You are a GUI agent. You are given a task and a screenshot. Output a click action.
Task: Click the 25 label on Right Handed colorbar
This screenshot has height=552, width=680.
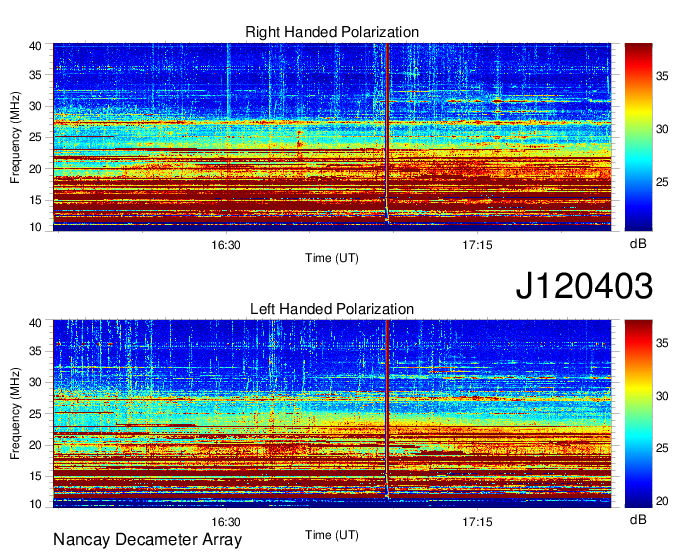(662, 182)
